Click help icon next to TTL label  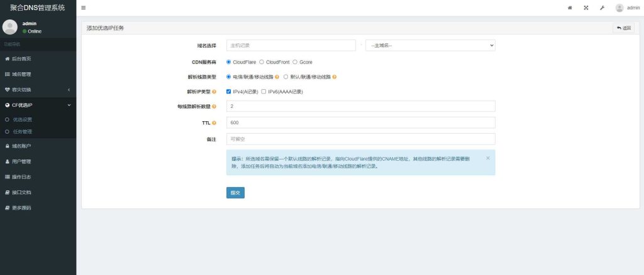point(214,123)
